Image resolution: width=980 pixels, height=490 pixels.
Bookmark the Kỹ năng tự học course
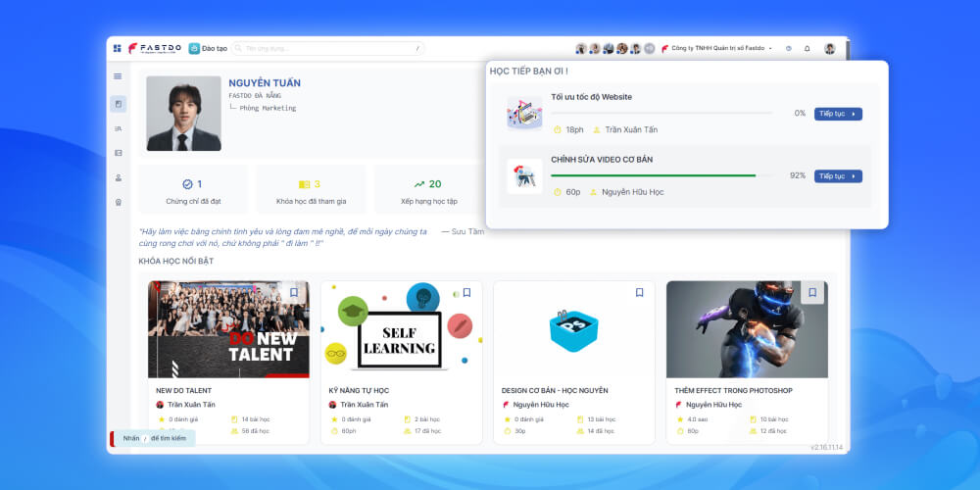pos(466,292)
